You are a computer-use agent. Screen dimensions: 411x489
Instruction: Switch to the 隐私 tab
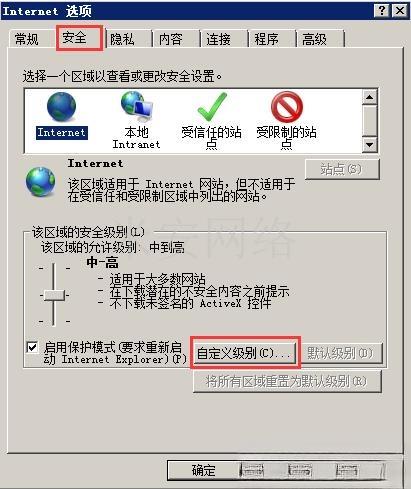point(122,39)
